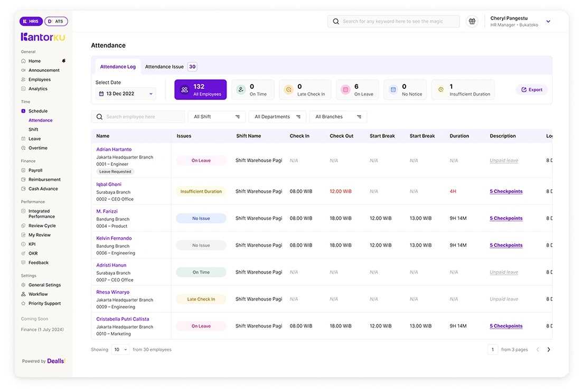Open the All Departments filter
Screen dimensions: 582x392
277,117
